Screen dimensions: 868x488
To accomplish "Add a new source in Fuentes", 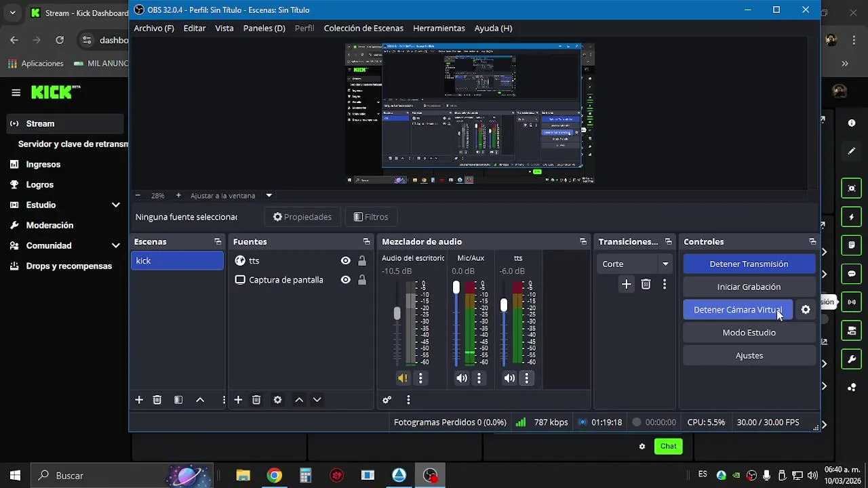I will [x=238, y=400].
